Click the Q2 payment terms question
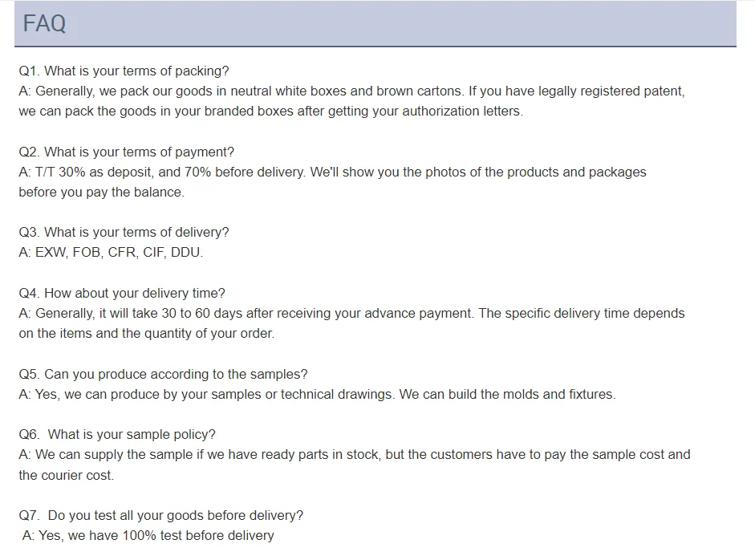This screenshot has height=560, width=755. pos(126,152)
